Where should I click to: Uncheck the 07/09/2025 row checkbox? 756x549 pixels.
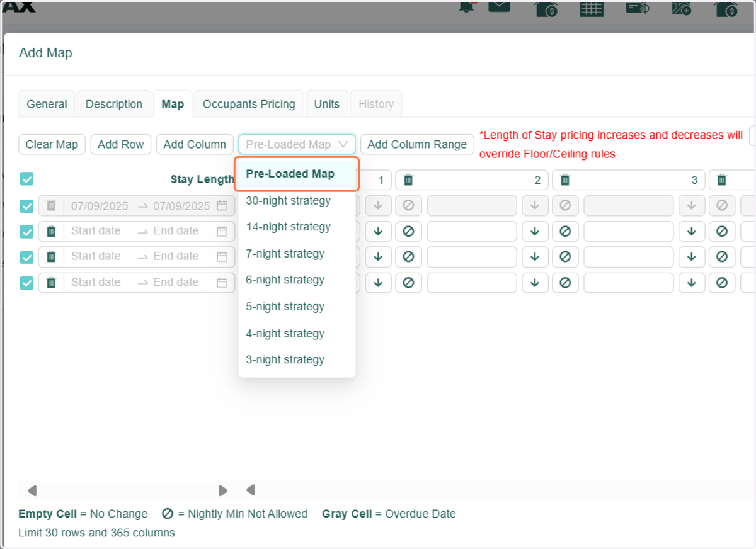tap(26, 206)
